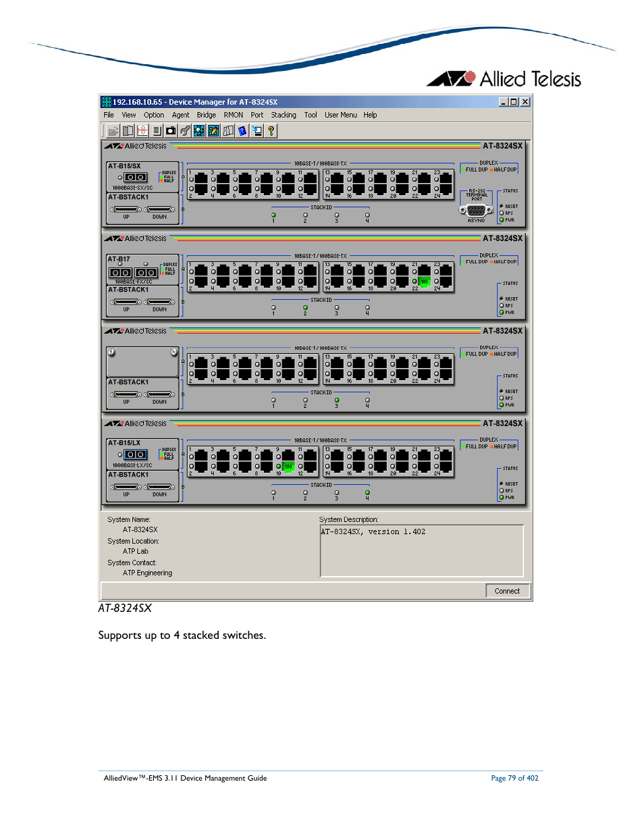Click inside the System Description text box
Screen dimensions: 644x834
(422, 551)
